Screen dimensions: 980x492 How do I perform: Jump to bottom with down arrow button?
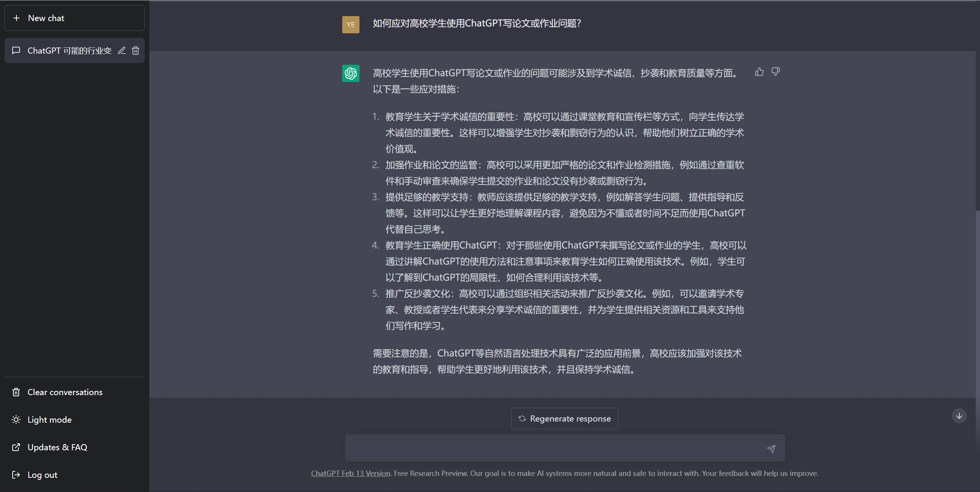[959, 416]
